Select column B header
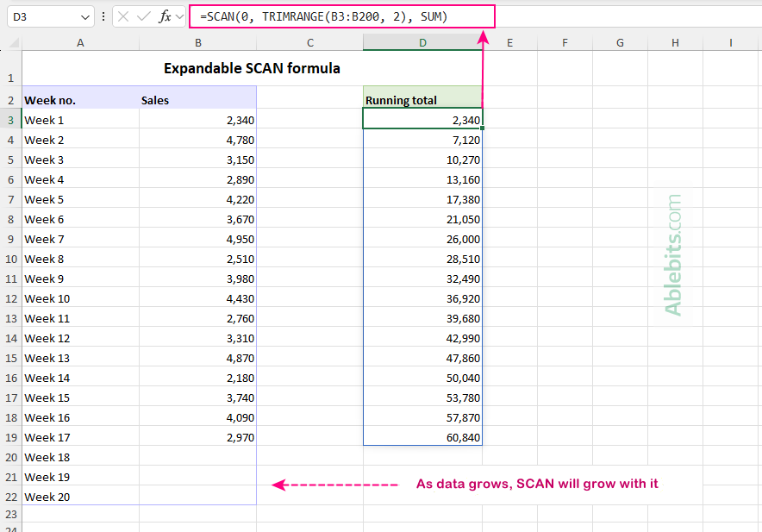The image size is (762, 532). [x=197, y=43]
